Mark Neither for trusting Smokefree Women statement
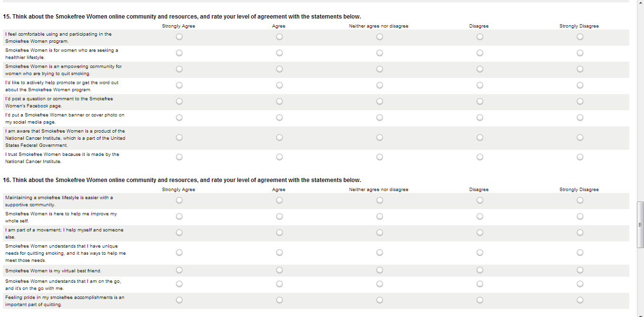Image resolution: width=644 pixels, height=317 pixels. 379,157
